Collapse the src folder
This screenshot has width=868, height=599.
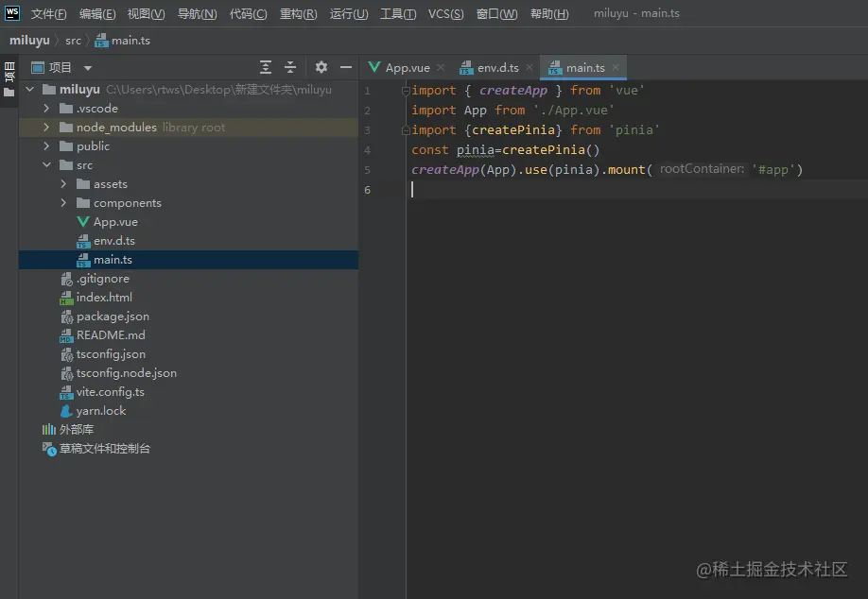(x=46, y=164)
